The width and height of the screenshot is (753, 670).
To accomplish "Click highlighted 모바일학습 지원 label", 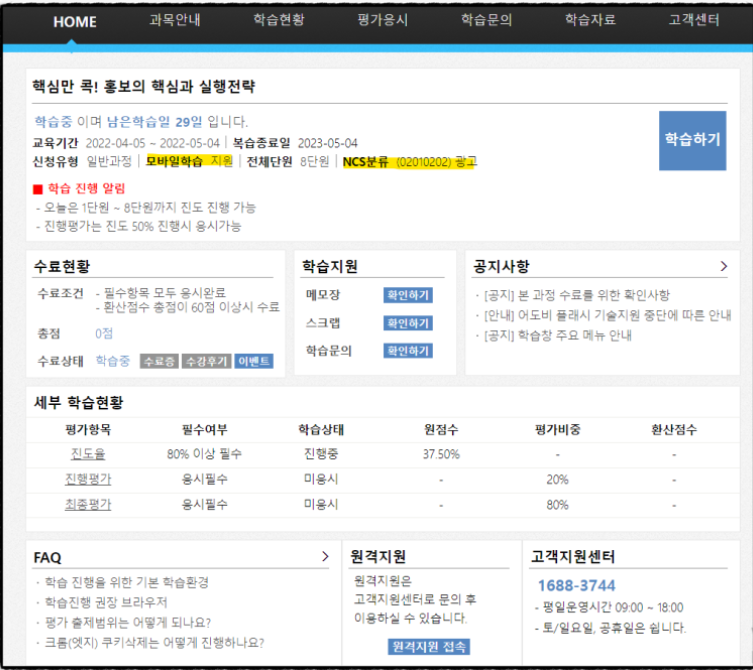I will point(189,161).
